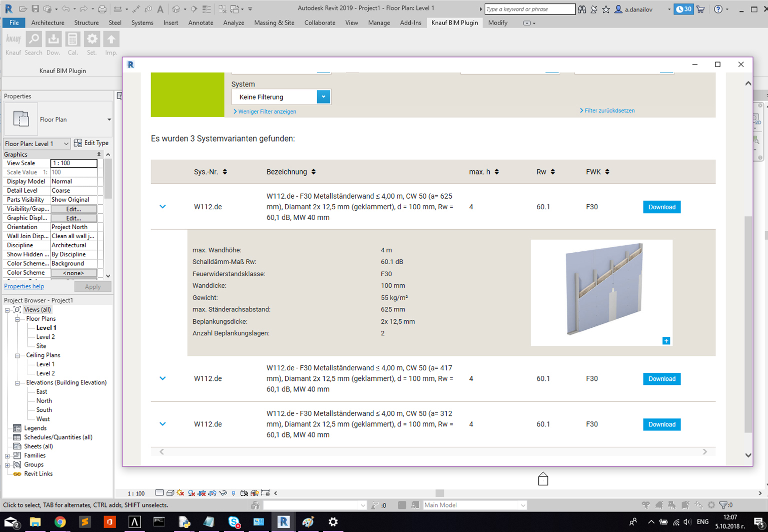Click the Favorites star icon

[x=606, y=9]
